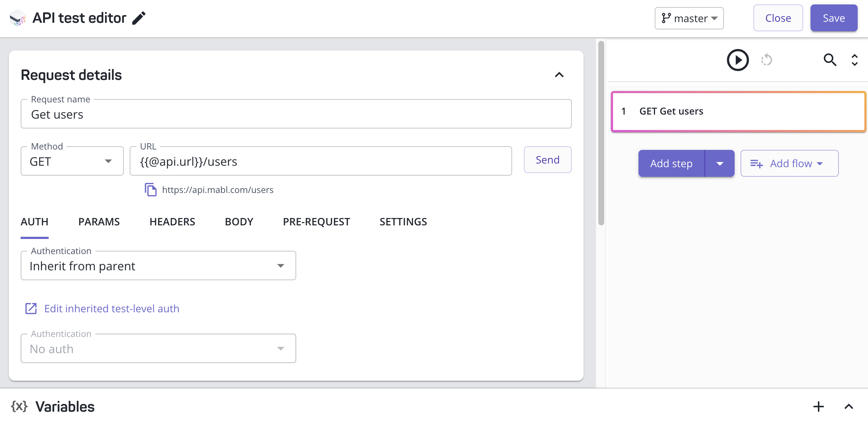
Task: Add a new variable with the plus icon
Action: [818, 406]
